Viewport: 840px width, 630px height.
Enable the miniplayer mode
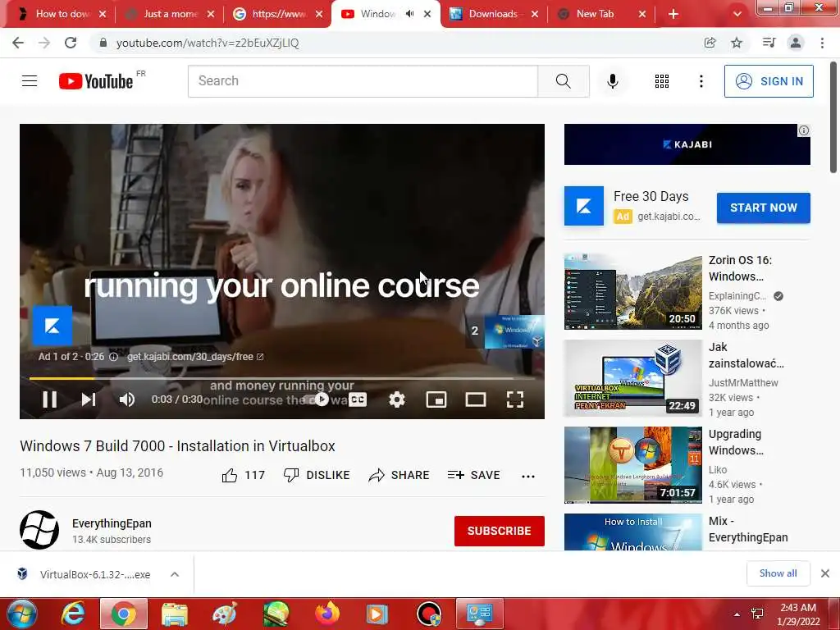pyautogui.click(x=436, y=399)
